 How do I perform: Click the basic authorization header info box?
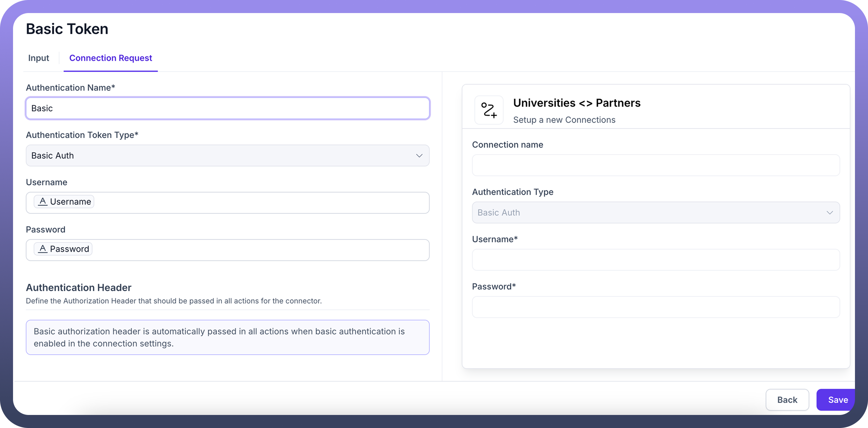coord(227,337)
